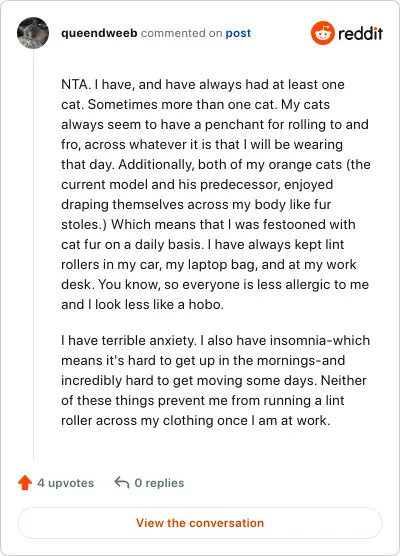Click the Reddit Snoo mascot logo

(323, 33)
